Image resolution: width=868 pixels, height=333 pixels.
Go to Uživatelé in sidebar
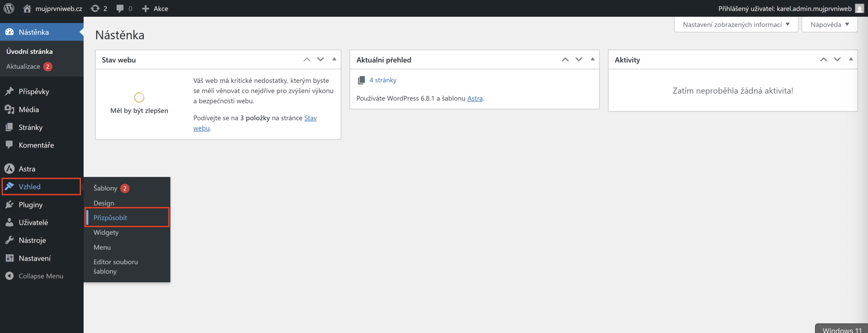[x=33, y=223]
